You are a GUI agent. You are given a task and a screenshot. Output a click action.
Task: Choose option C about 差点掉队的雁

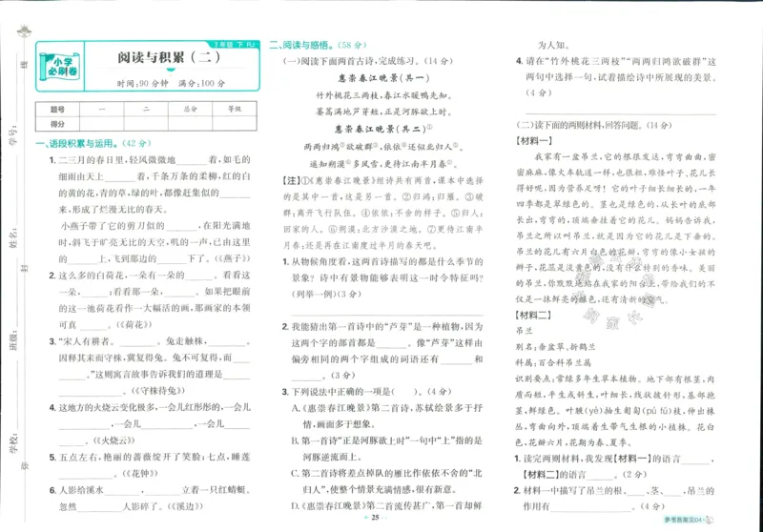387,481
